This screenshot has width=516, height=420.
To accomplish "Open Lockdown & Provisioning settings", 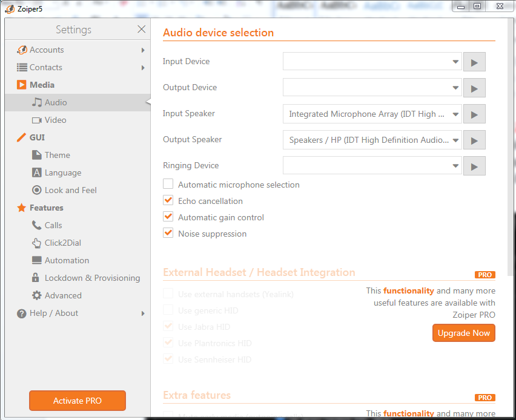I will point(78,278).
